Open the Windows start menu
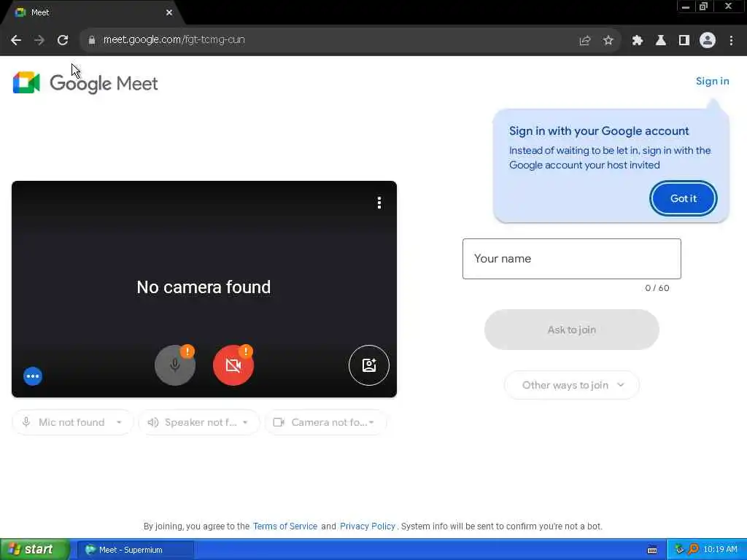Viewport: 747px width, 560px height. tap(35, 550)
